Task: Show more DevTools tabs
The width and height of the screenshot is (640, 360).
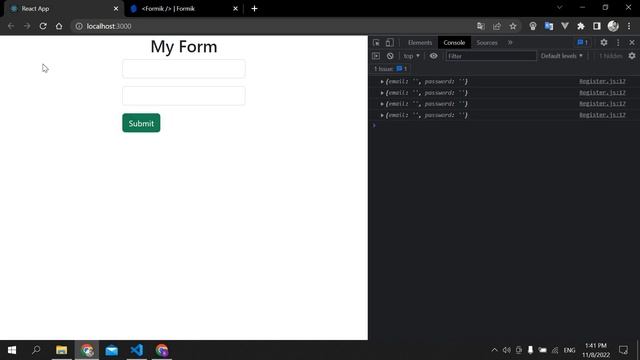Action: pyautogui.click(x=510, y=42)
